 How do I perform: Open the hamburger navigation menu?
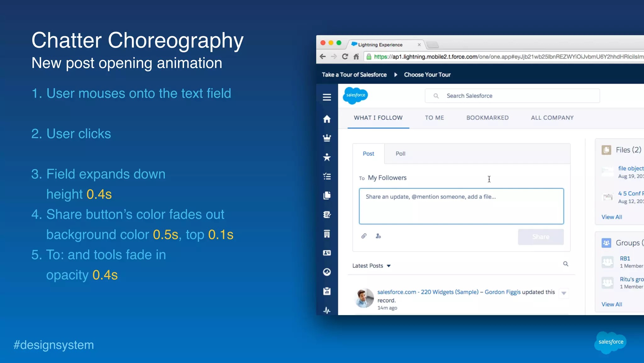(x=327, y=97)
